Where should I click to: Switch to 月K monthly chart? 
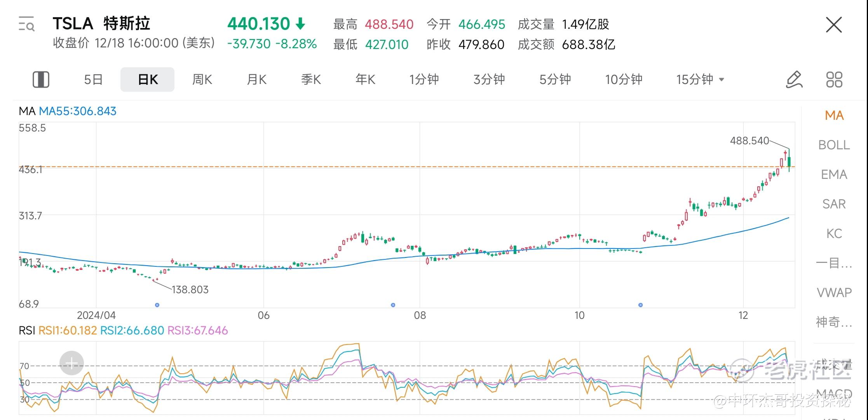[x=256, y=80]
